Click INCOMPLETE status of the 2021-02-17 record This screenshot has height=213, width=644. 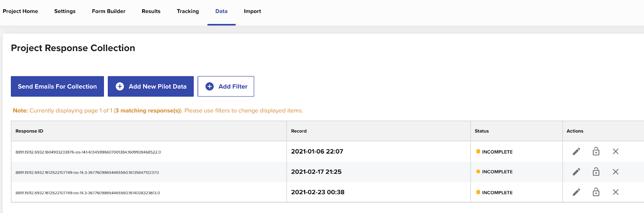[494, 172]
